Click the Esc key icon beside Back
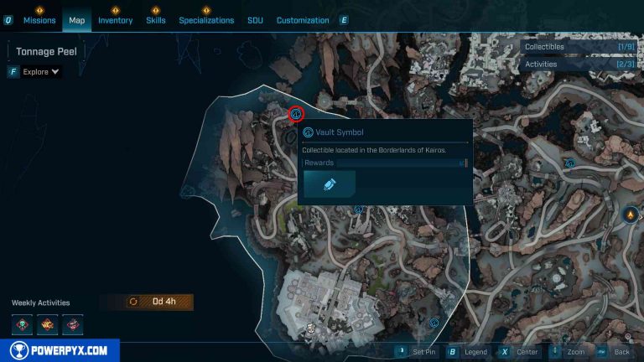This screenshot has height=362, width=644. point(602,352)
